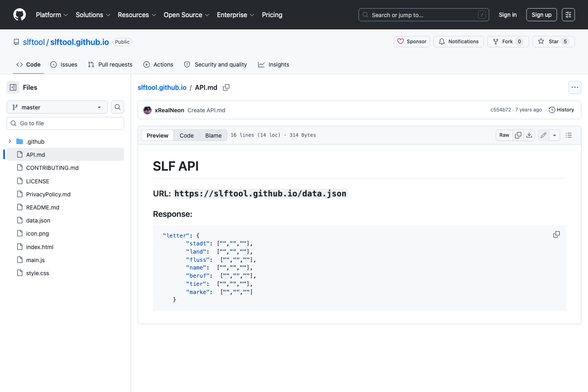Image resolution: width=588 pixels, height=392 pixels.
Task: Sign in to GitHub
Action: click(508, 15)
